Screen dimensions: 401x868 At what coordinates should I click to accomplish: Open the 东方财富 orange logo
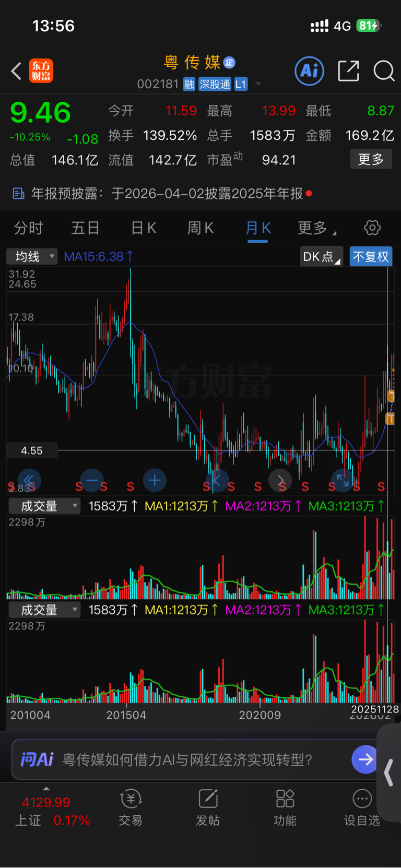[x=41, y=71]
